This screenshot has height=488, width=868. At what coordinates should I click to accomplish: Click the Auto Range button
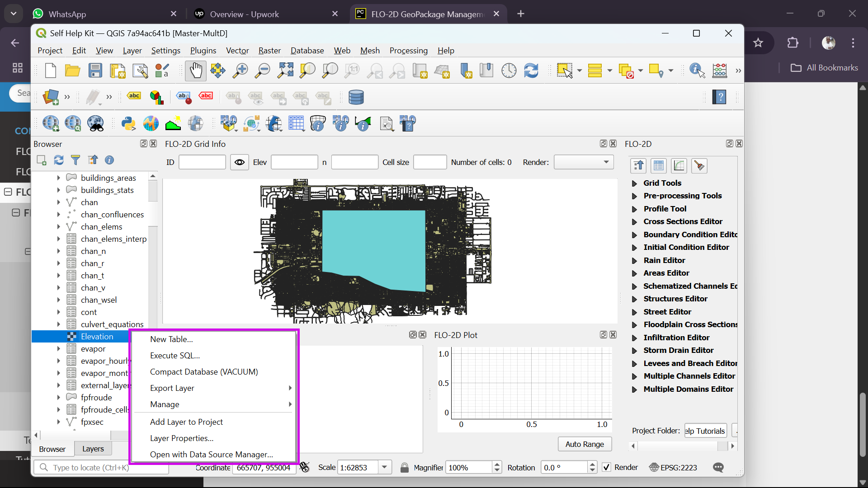[584, 444]
